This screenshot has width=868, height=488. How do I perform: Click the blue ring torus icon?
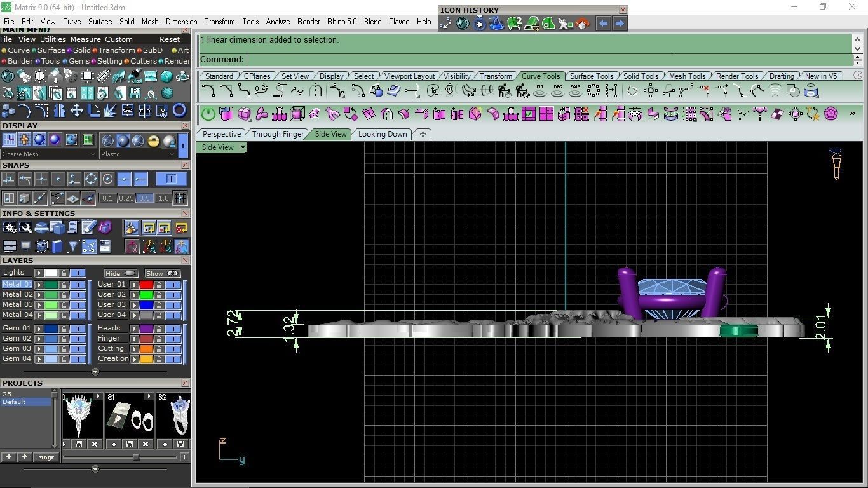pyautogui.click(x=179, y=111)
